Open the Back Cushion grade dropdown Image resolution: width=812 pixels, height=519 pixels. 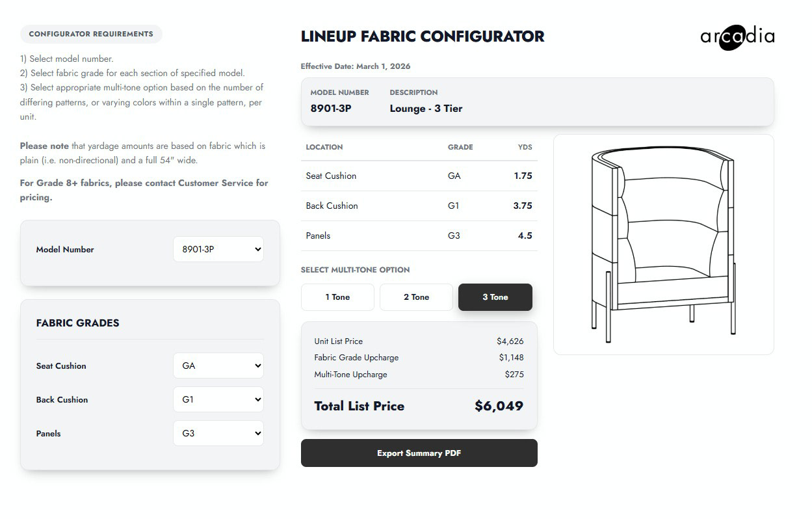(x=218, y=399)
